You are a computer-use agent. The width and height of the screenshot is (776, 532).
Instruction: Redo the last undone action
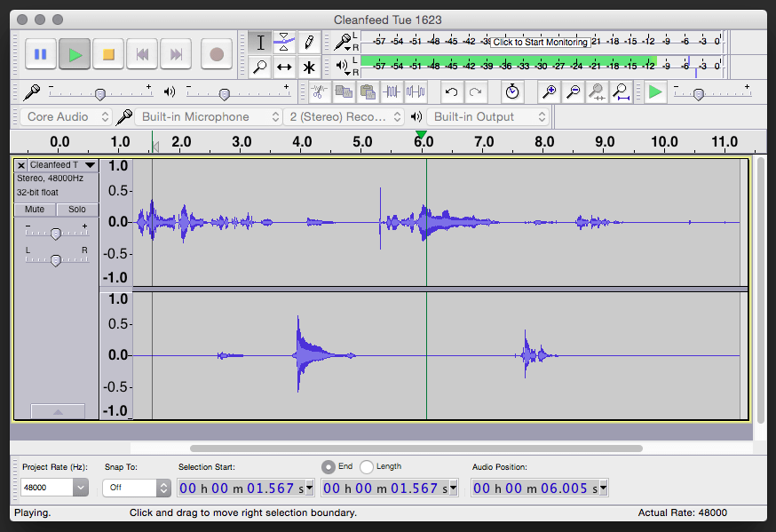tap(476, 92)
